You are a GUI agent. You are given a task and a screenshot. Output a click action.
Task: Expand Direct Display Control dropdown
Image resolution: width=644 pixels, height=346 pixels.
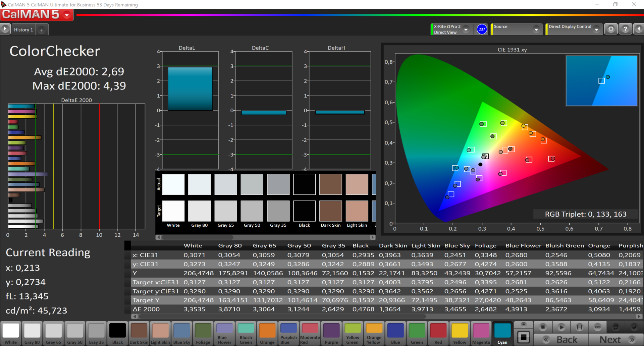point(596,30)
